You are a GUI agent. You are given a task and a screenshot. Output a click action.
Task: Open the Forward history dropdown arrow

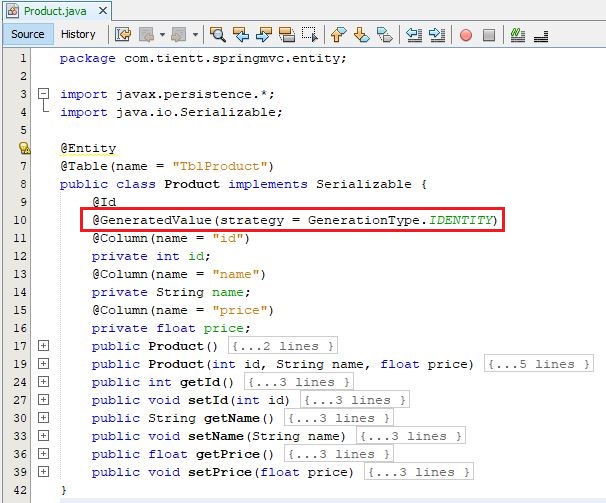[x=195, y=35]
